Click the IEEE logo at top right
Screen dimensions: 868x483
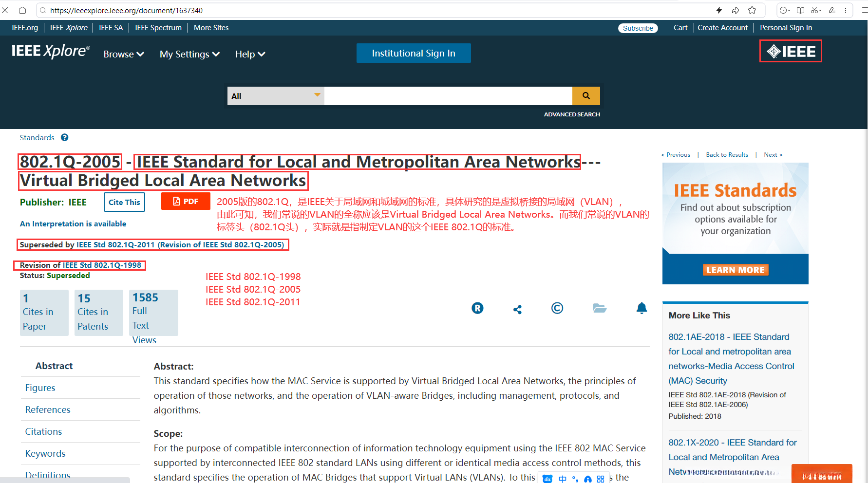coord(791,51)
